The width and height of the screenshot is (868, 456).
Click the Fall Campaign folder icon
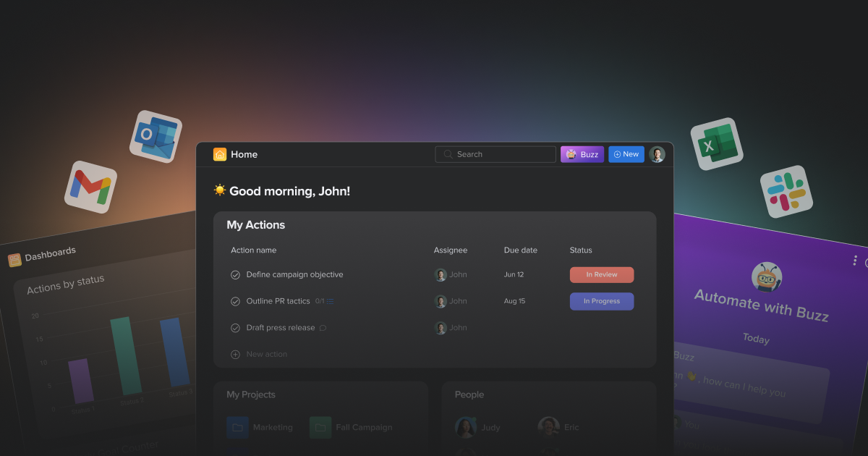click(320, 428)
